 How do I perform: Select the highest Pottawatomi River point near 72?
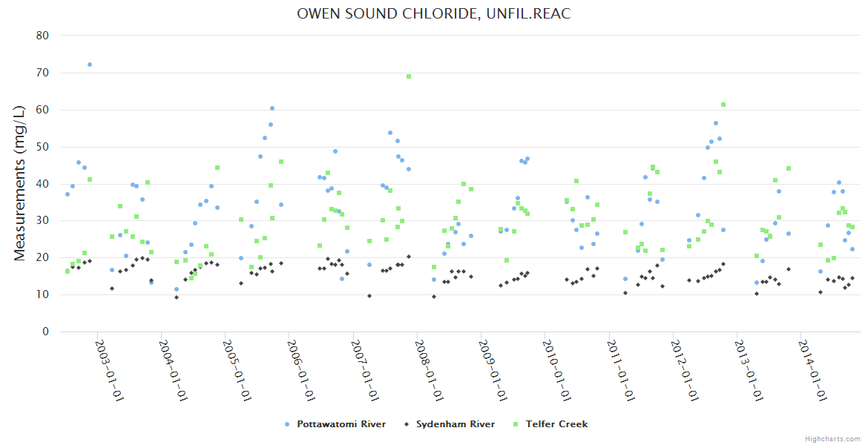(90, 65)
